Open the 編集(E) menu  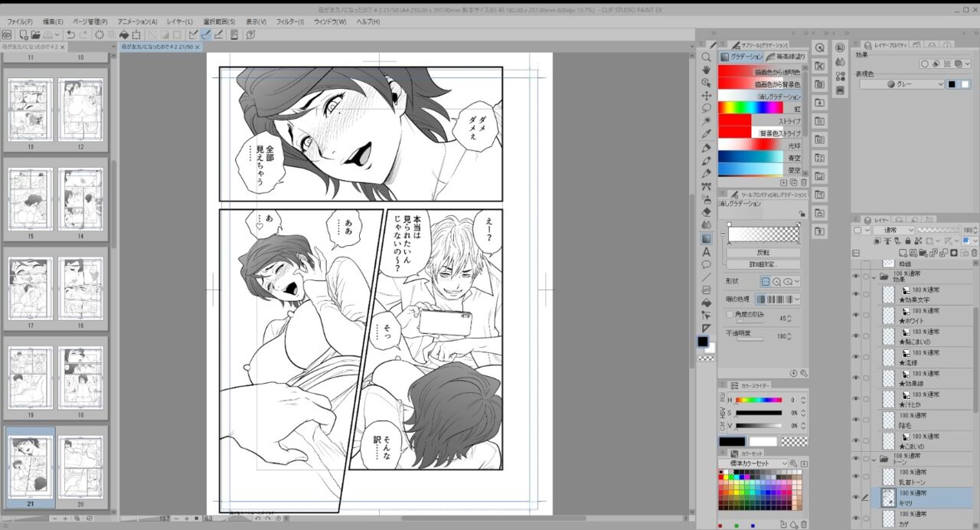coord(54,21)
